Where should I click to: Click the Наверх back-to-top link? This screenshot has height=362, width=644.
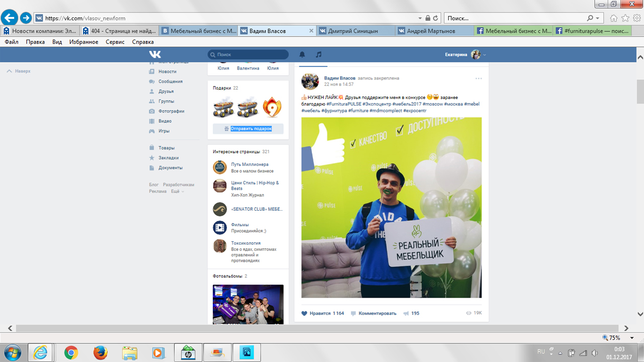[x=19, y=71]
